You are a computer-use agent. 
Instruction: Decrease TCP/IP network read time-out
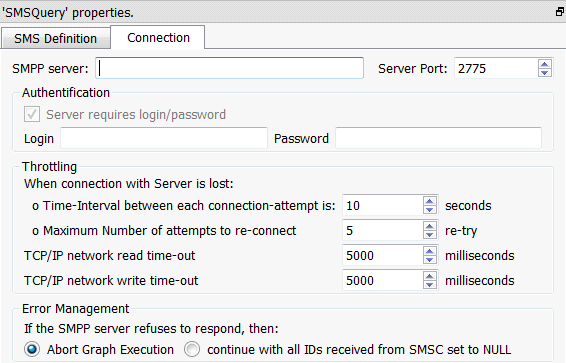pyautogui.click(x=430, y=260)
